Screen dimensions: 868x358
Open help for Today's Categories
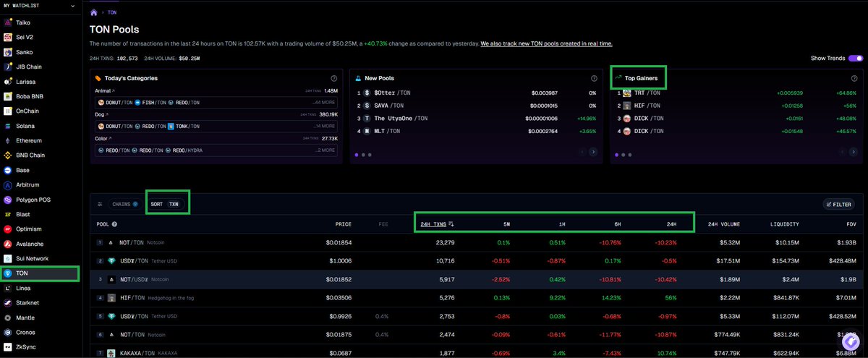(x=334, y=78)
